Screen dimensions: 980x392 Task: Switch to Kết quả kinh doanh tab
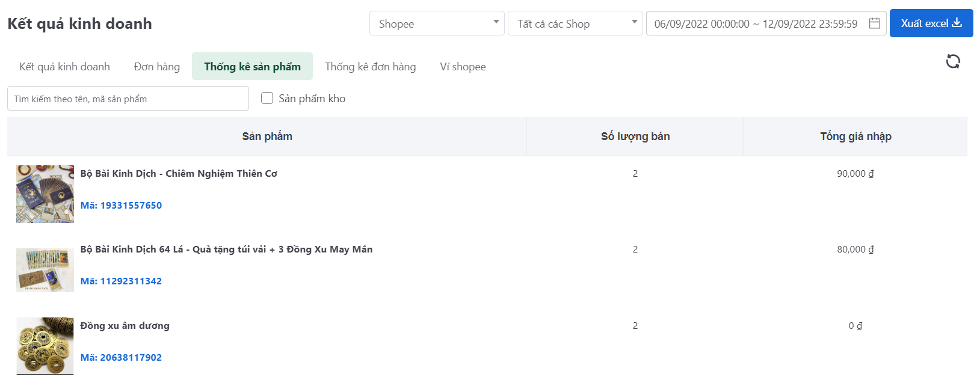(x=64, y=67)
